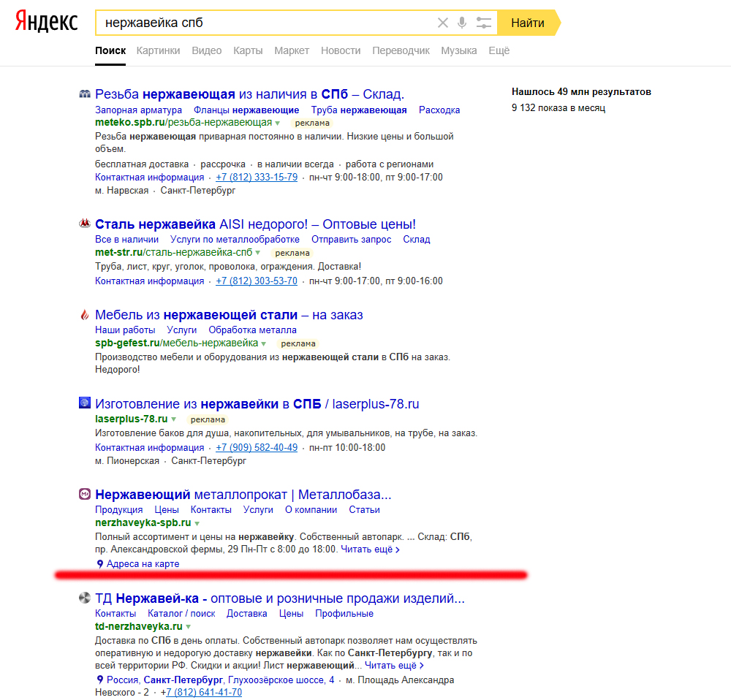The width and height of the screenshot is (731, 700).
Task: Open the Ещё more services menu
Action: tap(499, 50)
